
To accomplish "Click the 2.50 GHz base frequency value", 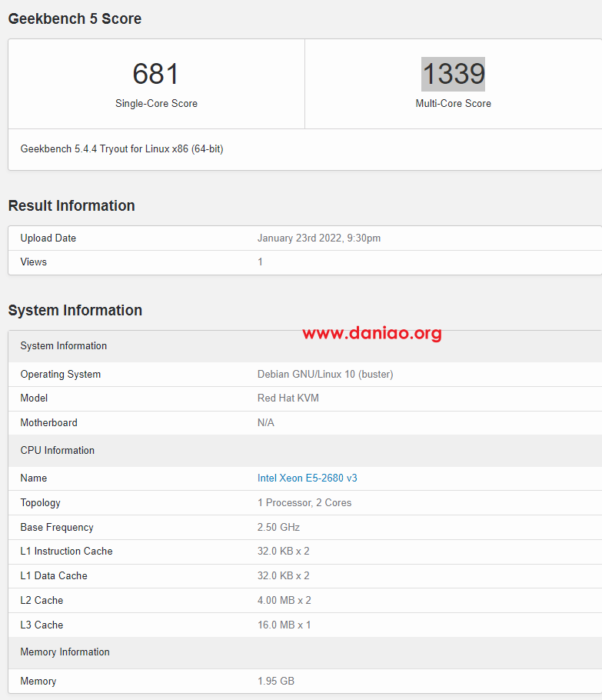I will 278,527.
